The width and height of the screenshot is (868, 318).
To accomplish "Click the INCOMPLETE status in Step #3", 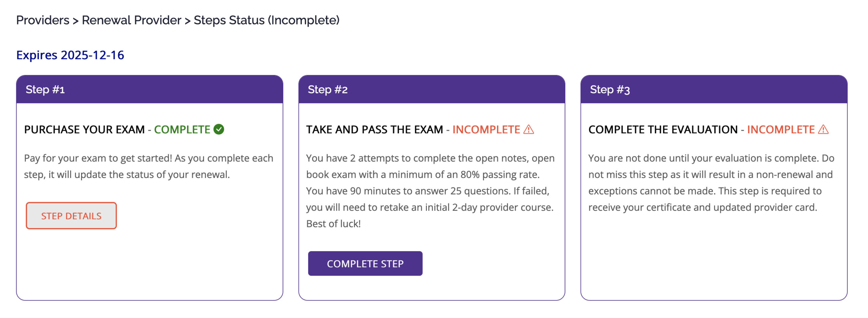I will [x=781, y=130].
